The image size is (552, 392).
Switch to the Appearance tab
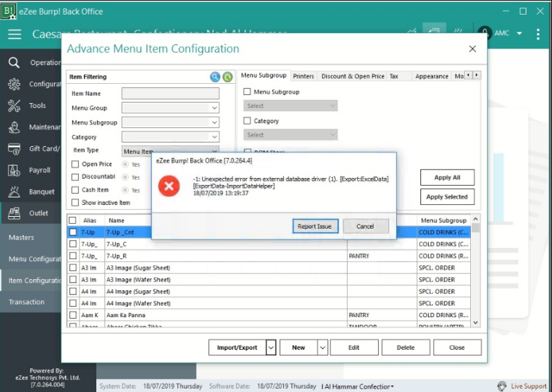(x=431, y=76)
